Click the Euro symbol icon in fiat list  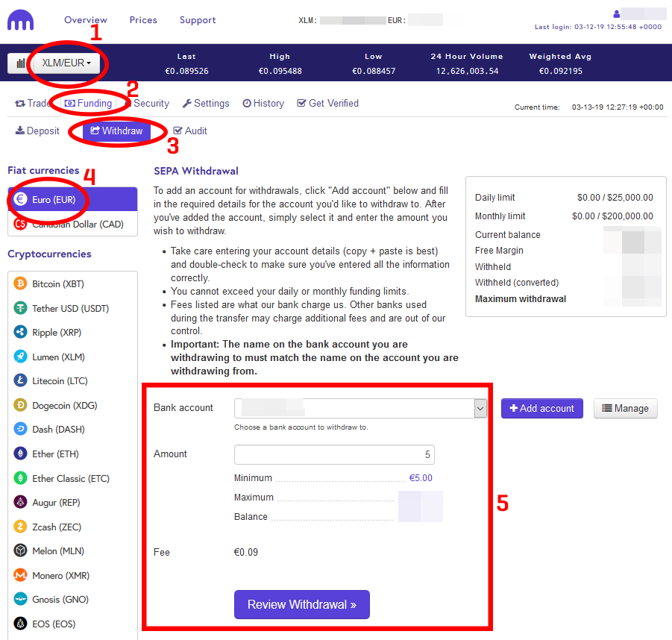pyautogui.click(x=20, y=199)
